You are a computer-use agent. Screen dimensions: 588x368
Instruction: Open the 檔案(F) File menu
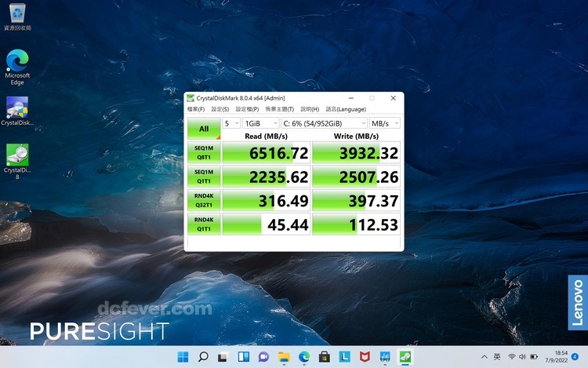[196, 109]
